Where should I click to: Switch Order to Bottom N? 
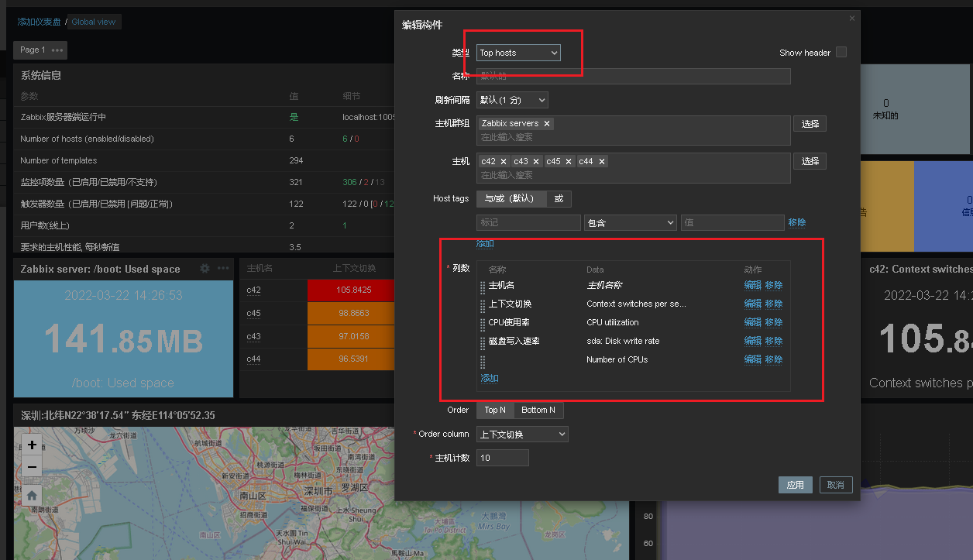(538, 410)
